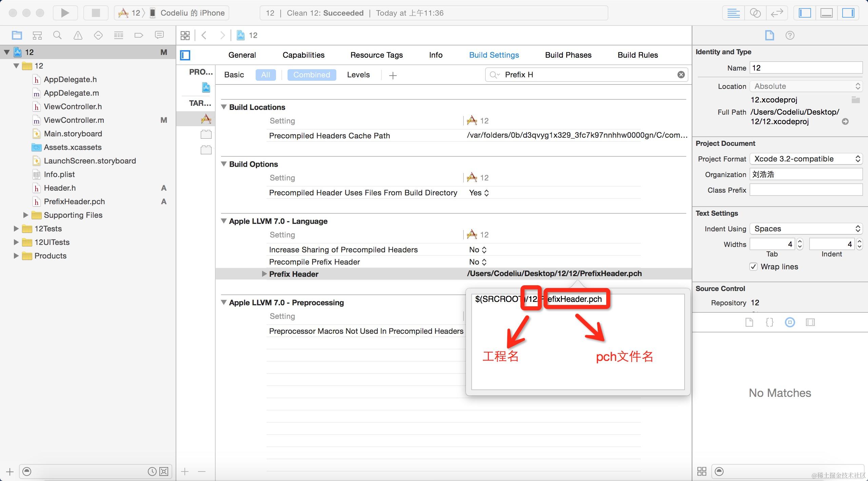This screenshot has height=481, width=868.
Task: Toggle the bottom Debug area
Action: point(826,13)
